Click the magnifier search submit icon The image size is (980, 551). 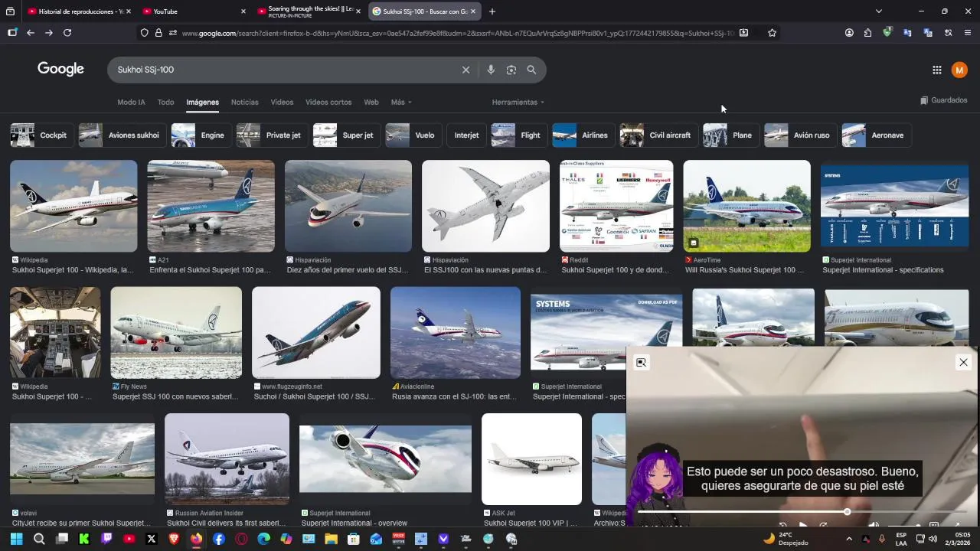tap(531, 70)
